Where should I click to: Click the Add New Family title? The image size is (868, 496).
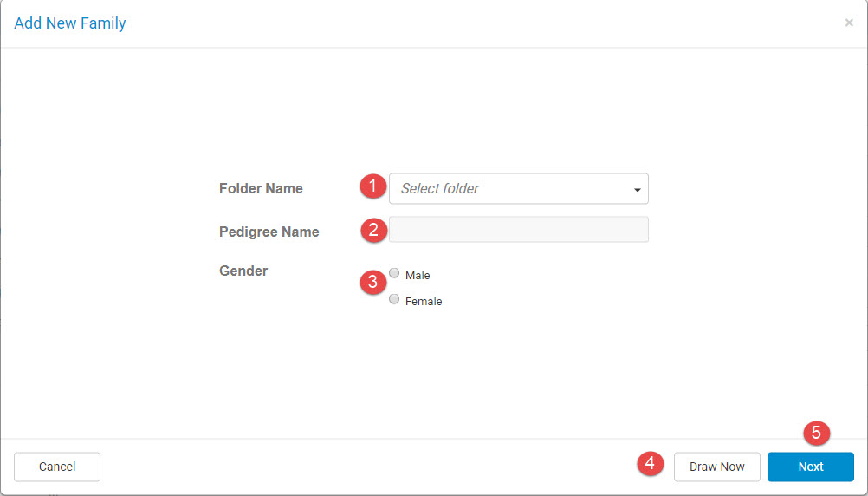[70, 23]
